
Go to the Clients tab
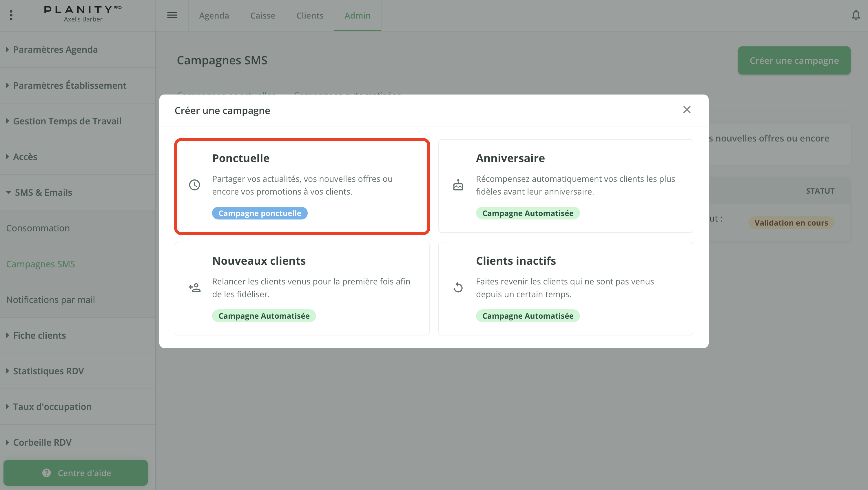point(310,16)
